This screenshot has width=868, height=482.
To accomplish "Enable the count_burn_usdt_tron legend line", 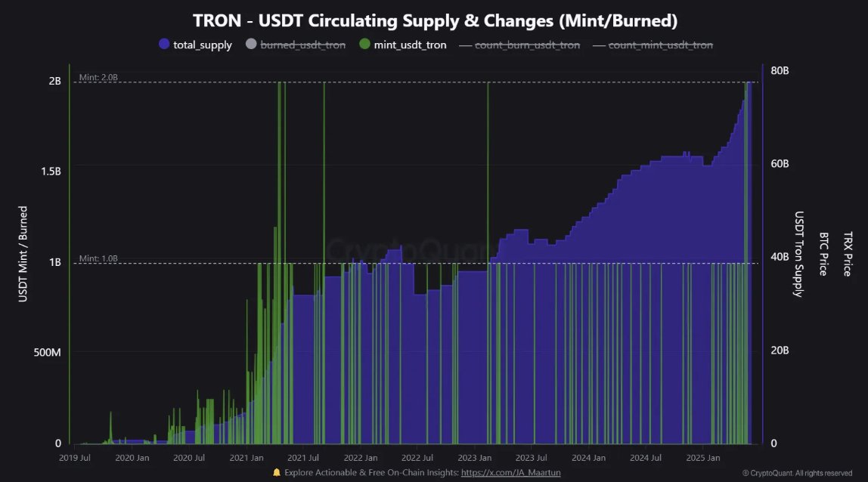I will (x=519, y=45).
